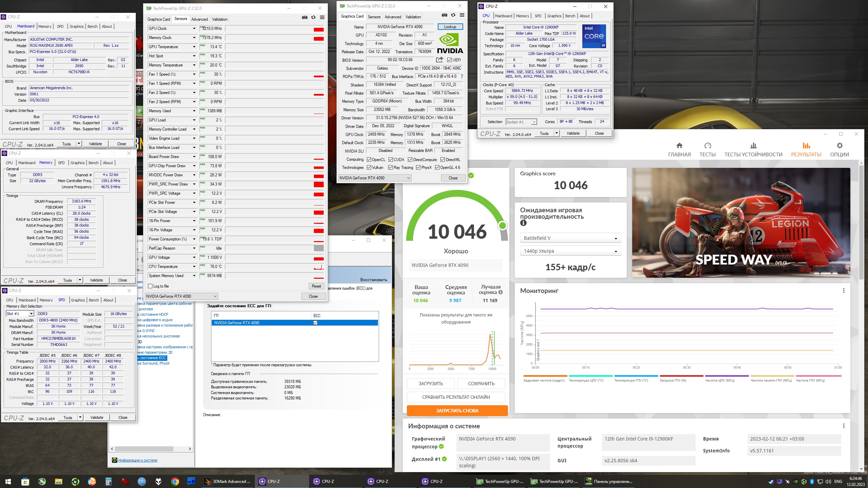The image size is (868, 488).
Task: Select the состояние ECC tree item
Action: click(153, 358)
